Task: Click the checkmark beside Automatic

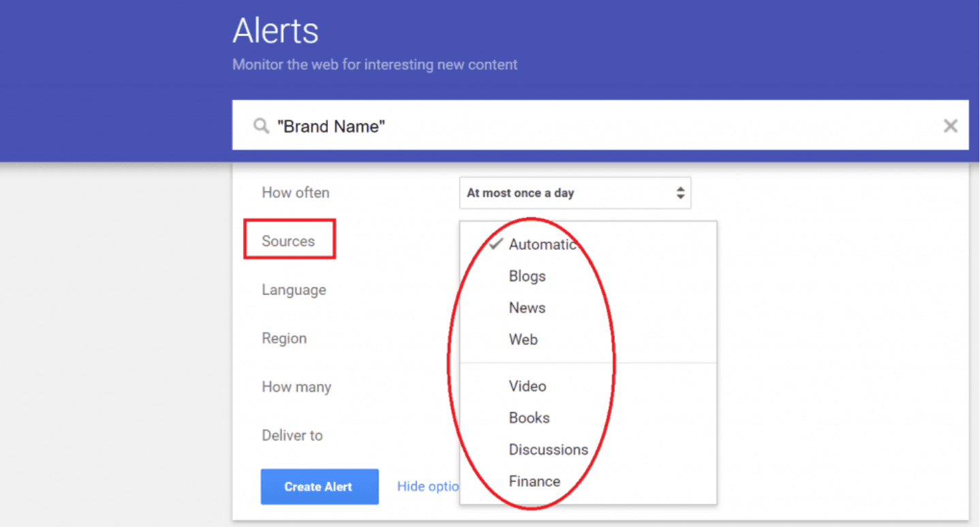Action: [495, 244]
